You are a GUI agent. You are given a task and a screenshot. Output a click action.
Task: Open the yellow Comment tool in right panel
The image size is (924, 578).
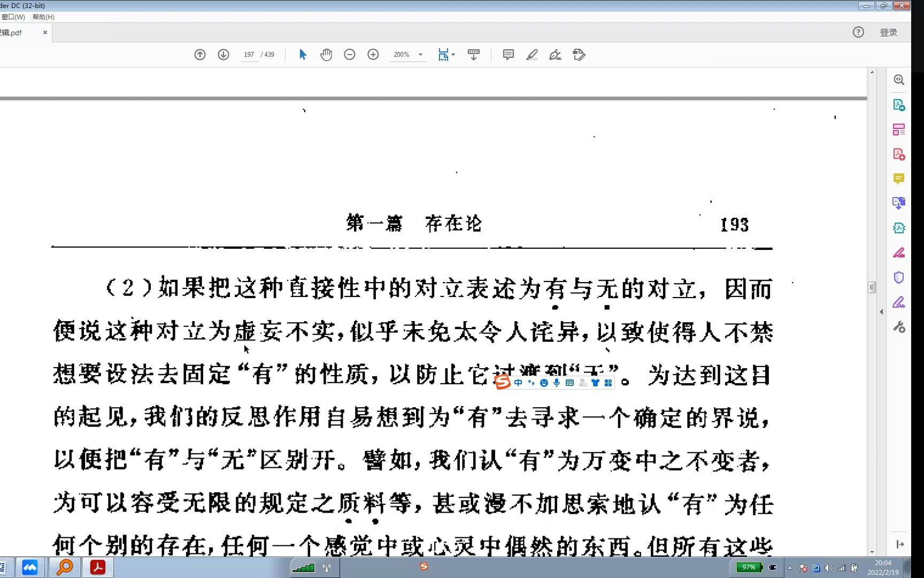(899, 179)
